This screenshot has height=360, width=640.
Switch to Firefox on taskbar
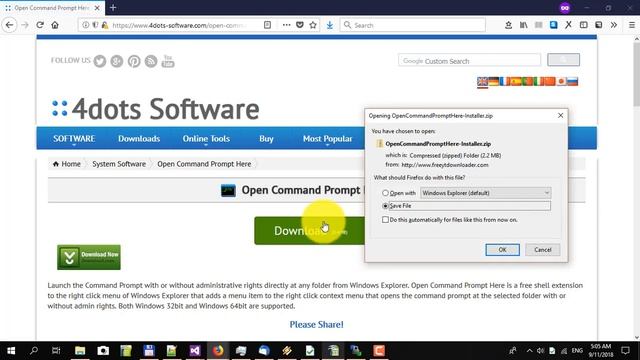point(218,351)
